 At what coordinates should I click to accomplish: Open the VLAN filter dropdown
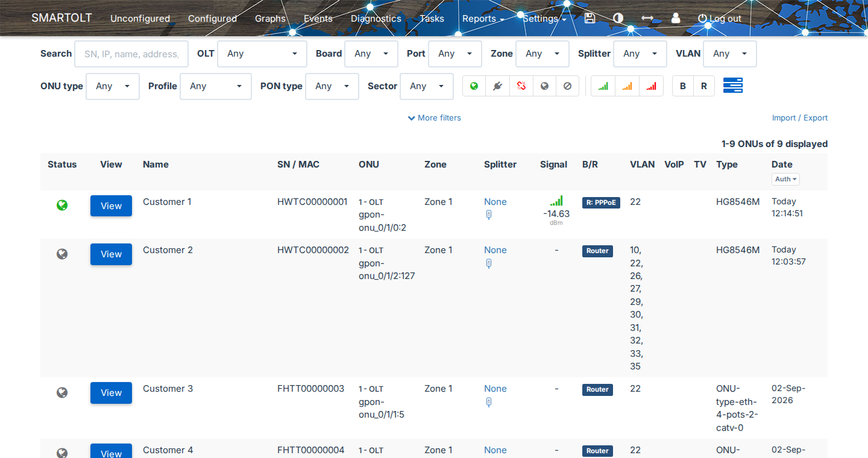tap(730, 54)
